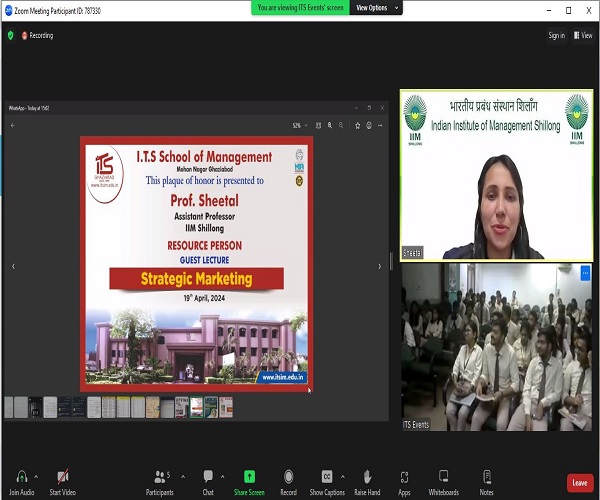This screenshot has height=500, width=600.
Task: Select the highlighted green-bordered plaque thumbnail
Action: coord(197,407)
